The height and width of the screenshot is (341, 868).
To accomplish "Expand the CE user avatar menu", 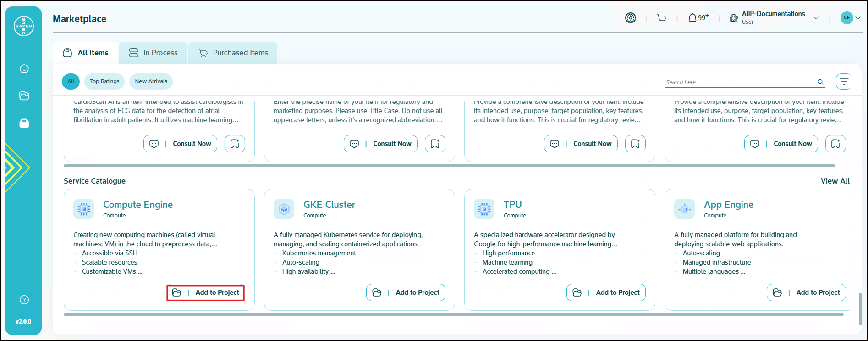I will click(x=850, y=18).
